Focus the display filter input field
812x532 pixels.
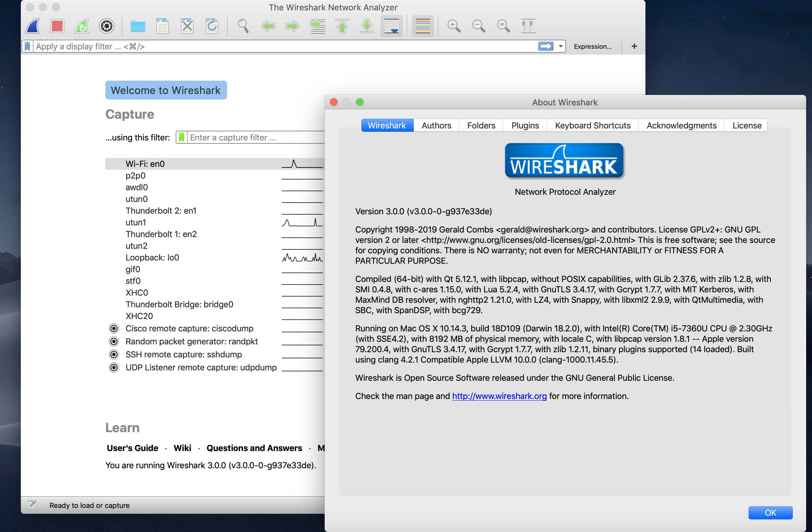[285, 47]
